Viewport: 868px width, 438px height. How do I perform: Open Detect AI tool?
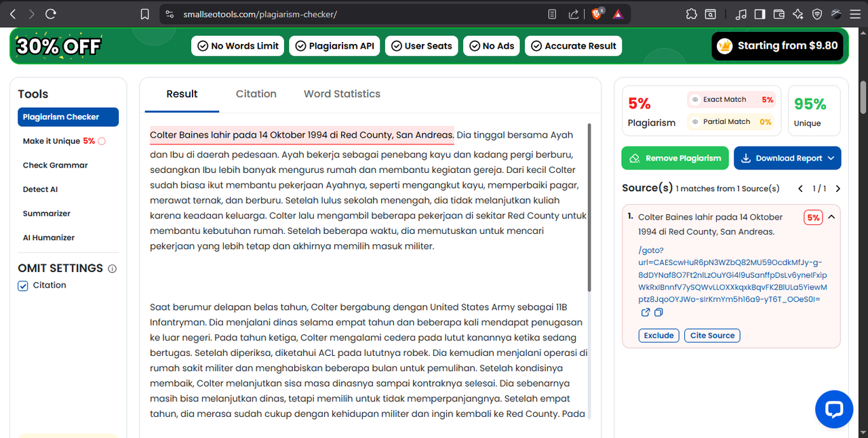(40, 189)
